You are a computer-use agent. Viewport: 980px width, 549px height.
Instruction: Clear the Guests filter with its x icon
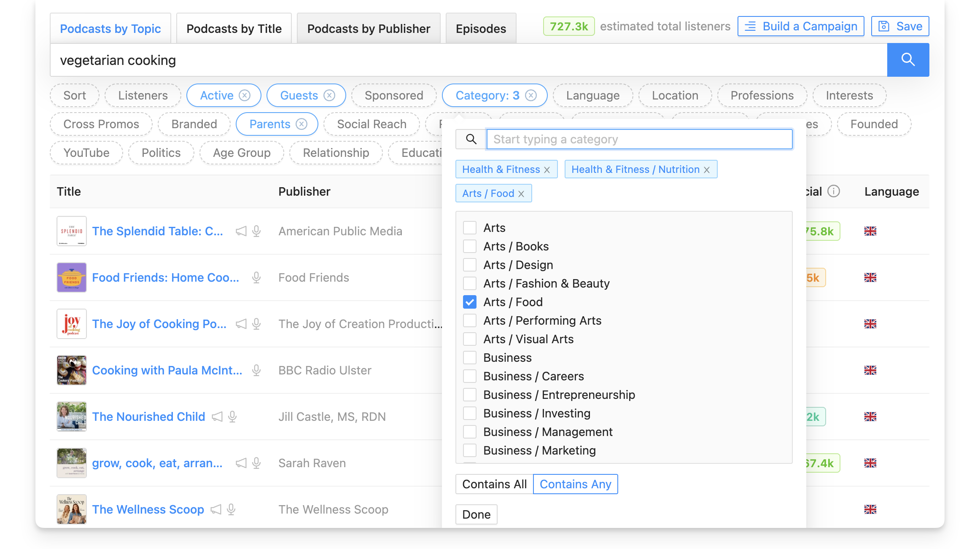pyautogui.click(x=329, y=95)
